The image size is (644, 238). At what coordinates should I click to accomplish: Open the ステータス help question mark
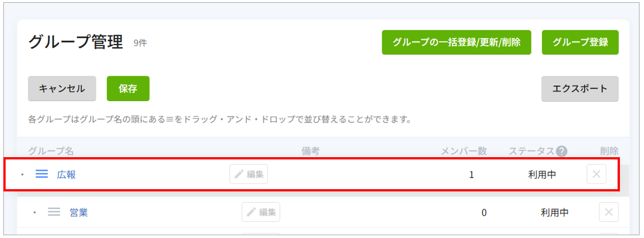pyautogui.click(x=562, y=151)
